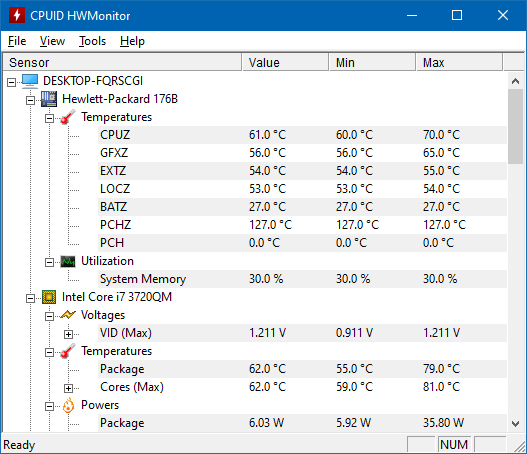Click the thermometer icon beside the CPU's Temperatures
Image resolution: width=527 pixels, height=454 pixels.
click(68, 351)
